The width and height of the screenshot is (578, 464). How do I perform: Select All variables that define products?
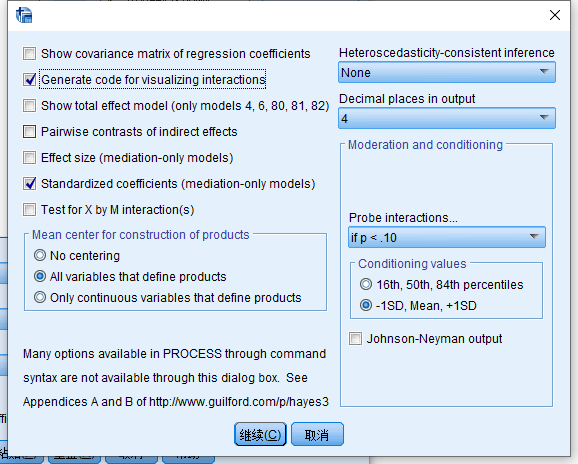(40, 276)
